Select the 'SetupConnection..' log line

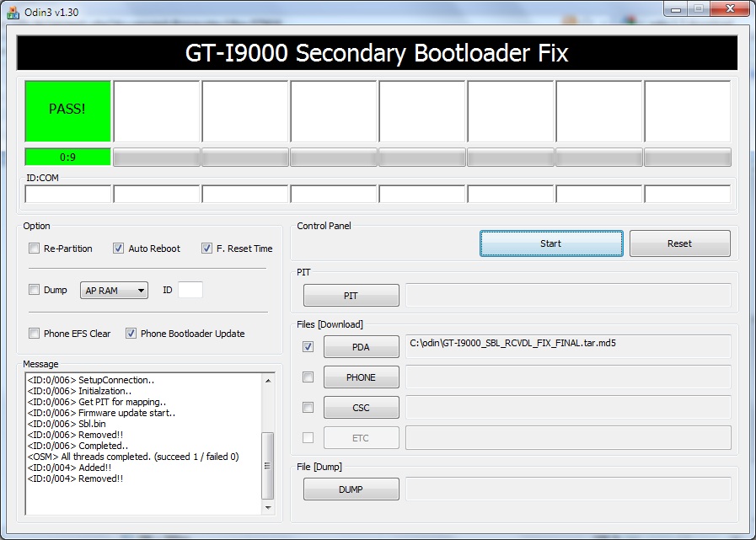coord(91,380)
